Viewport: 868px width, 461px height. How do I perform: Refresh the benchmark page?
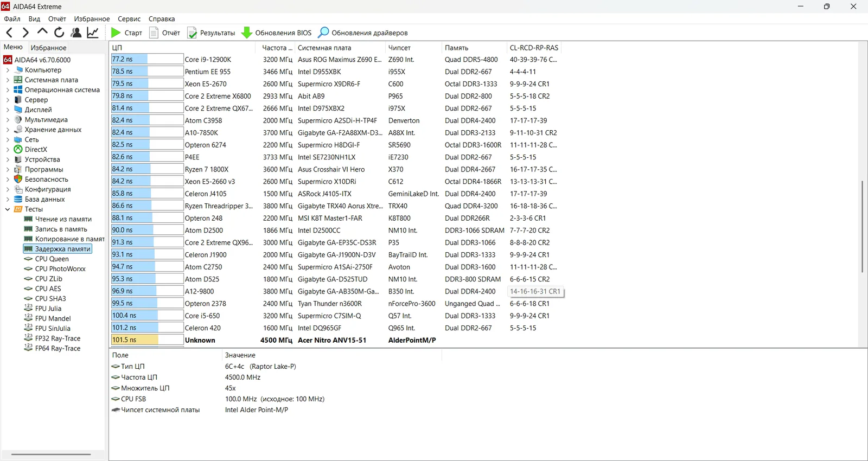click(59, 33)
